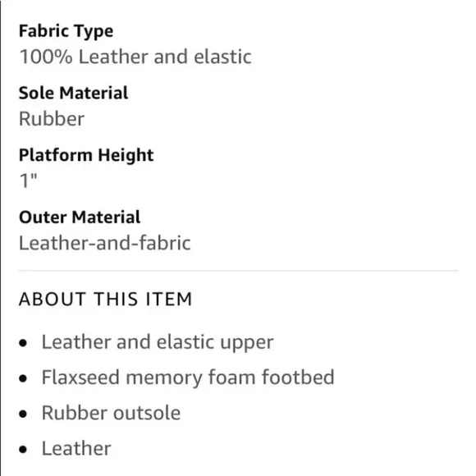Click the divider line above ABOUT THIS ITEM
Screen dimensions: 476x476
click(x=238, y=270)
